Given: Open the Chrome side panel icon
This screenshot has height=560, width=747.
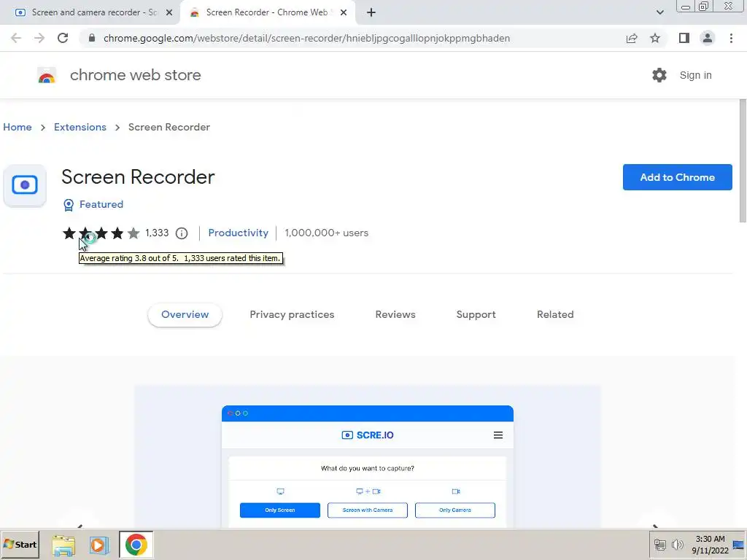Looking at the screenshot, I should pyautogui.click(x=684, y=38).
